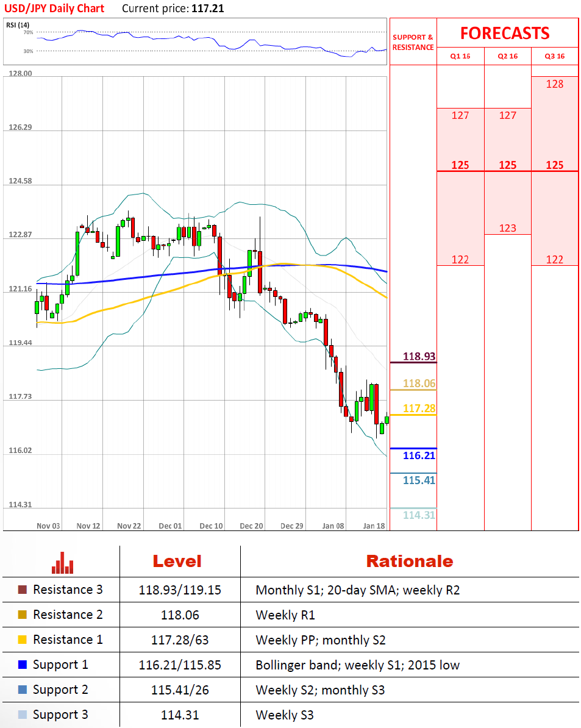Click the bold 125 value under Q3 16
This screenshot has width=581, height=728.
click(x=555, y=165)
